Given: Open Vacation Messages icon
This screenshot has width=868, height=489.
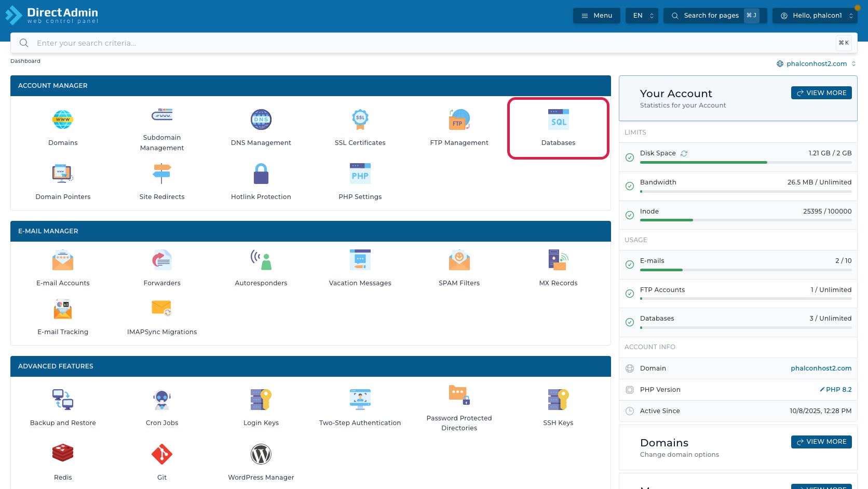Looking at the screenshot, I should click(x=360, y=260).
